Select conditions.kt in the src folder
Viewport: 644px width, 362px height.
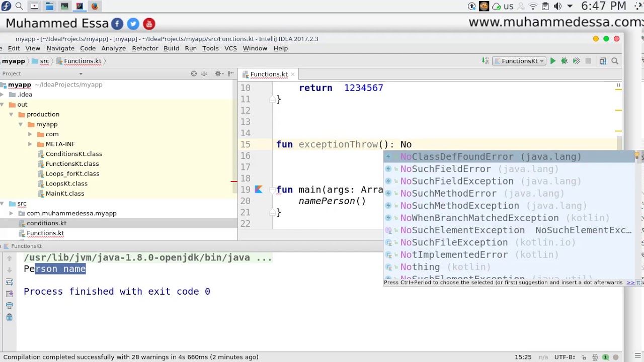[x=46, y=223]
